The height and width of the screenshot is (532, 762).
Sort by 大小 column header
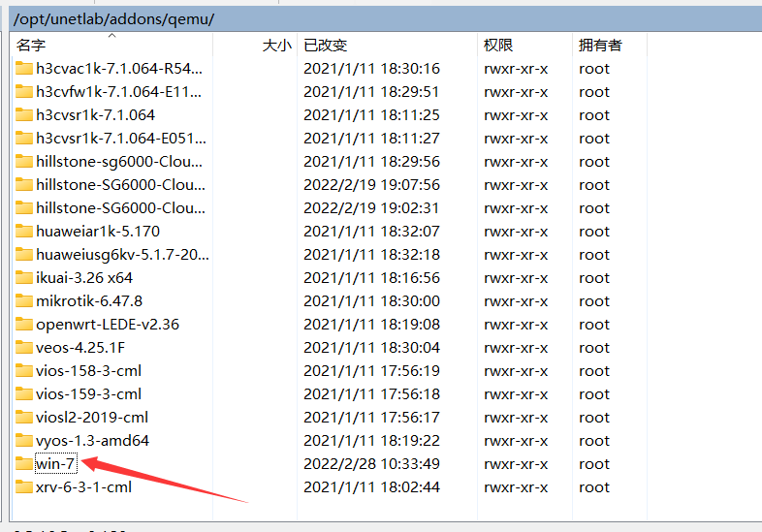pyautogui.click(x=255, y=45)
